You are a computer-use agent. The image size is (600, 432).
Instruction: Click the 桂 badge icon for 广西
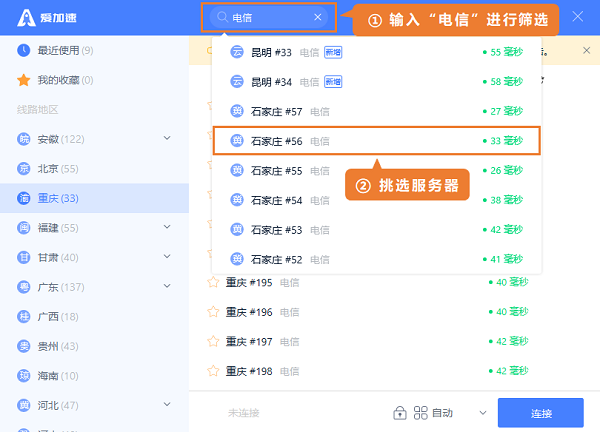coord(24,316)
